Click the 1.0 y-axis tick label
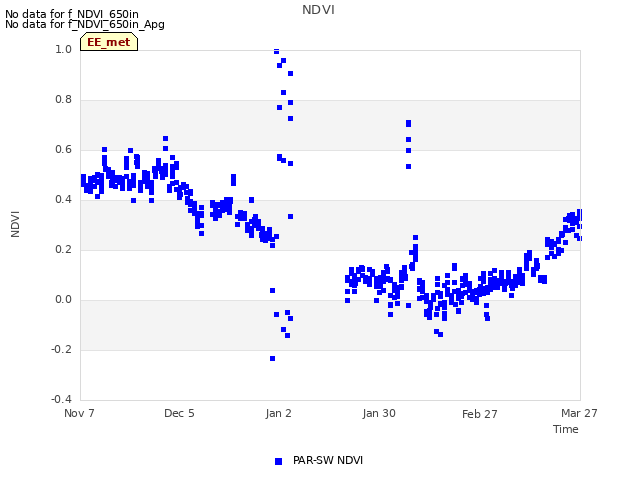The image size is (640, 480). (63, 49)
